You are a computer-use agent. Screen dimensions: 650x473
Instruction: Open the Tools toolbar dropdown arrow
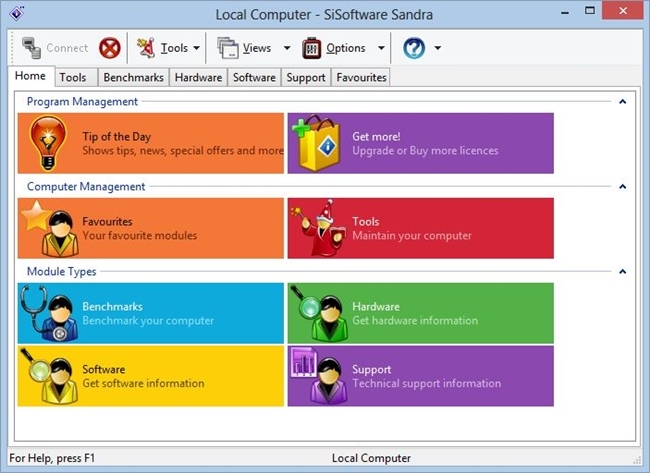(x=196, y=48)
